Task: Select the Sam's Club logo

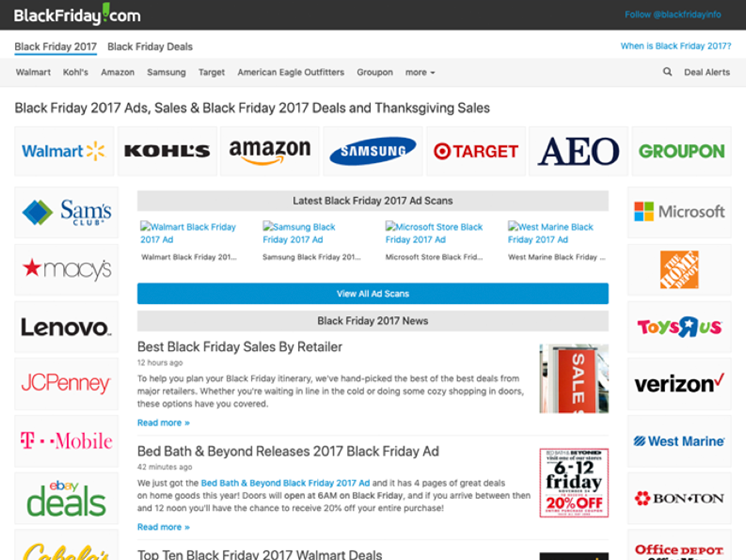Action: tap(66, 212)
